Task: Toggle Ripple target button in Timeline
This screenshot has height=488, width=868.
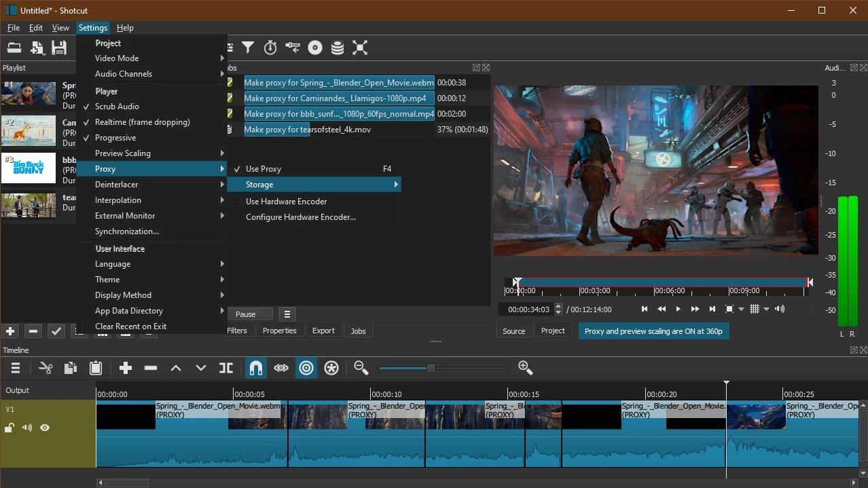Action: point(306,368)
